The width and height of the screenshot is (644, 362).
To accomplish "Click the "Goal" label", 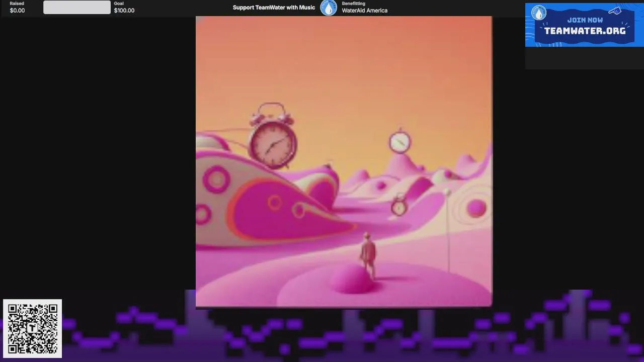I will point(119,4).
